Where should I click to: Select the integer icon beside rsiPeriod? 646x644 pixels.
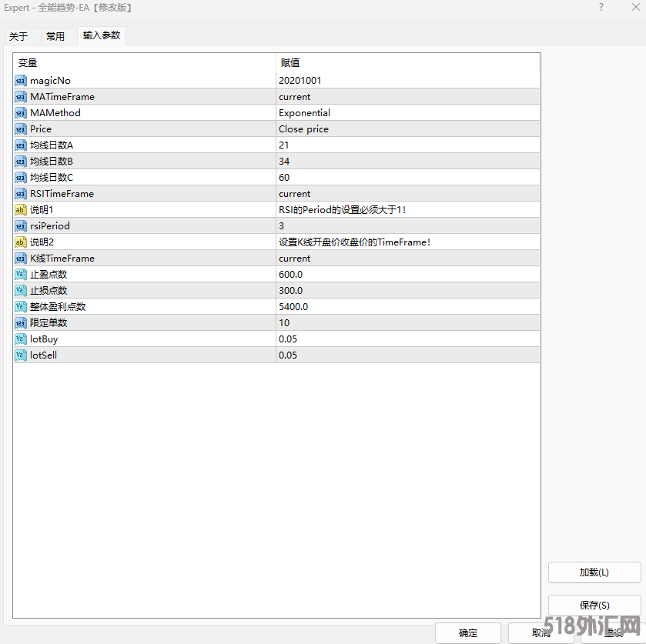tap(21, 226)
